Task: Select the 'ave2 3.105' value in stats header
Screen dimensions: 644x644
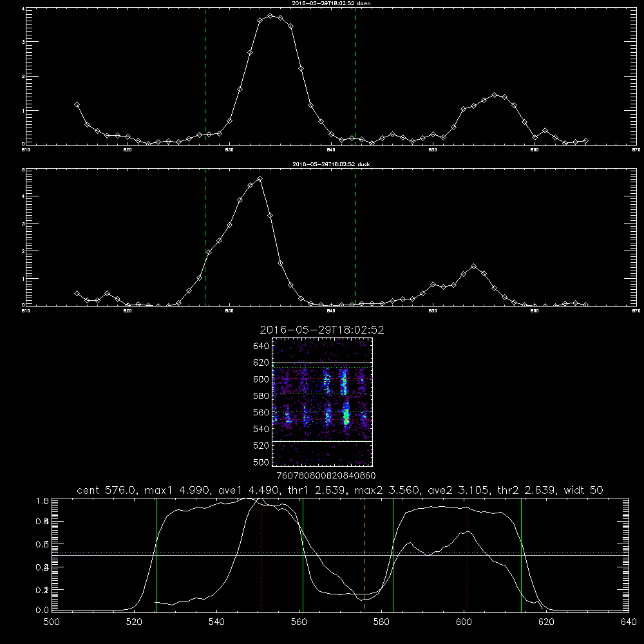Action: 459,490
